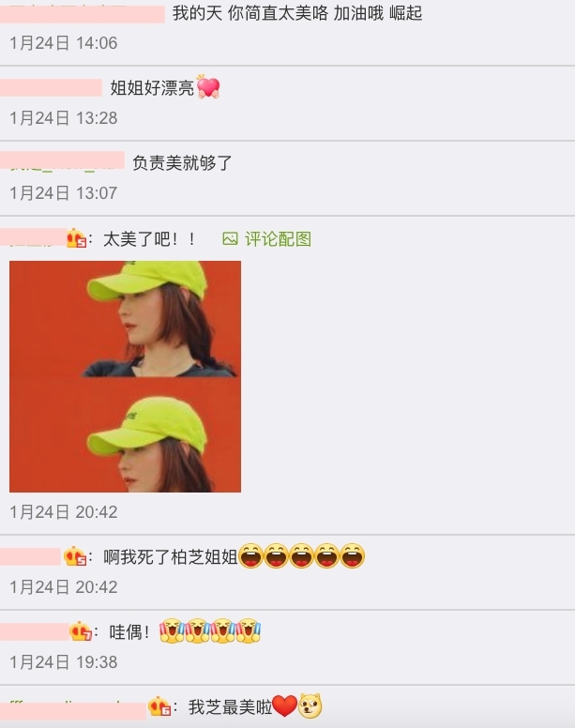This screenshot has width=575, height=728.
Task: Click the level 5 crown badge beside 太美了吧
Action: click(x=77, y=238)
